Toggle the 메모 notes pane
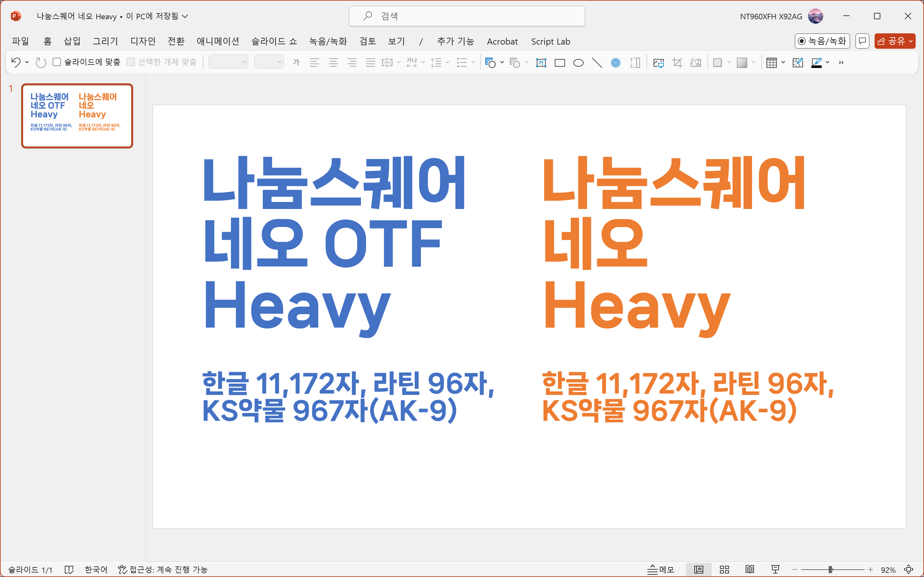This screenshot has width=924, height=577. pos(661,569)
